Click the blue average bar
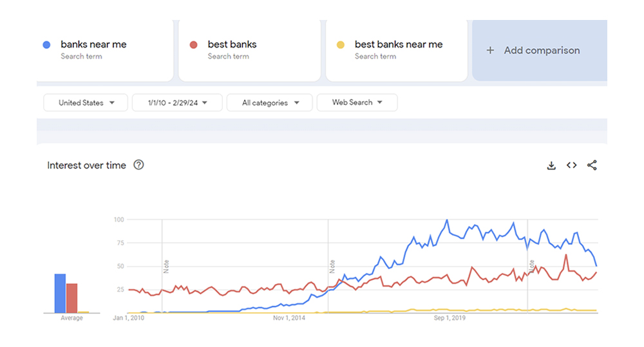Screen dimensions: 644x347 (60, 294)
